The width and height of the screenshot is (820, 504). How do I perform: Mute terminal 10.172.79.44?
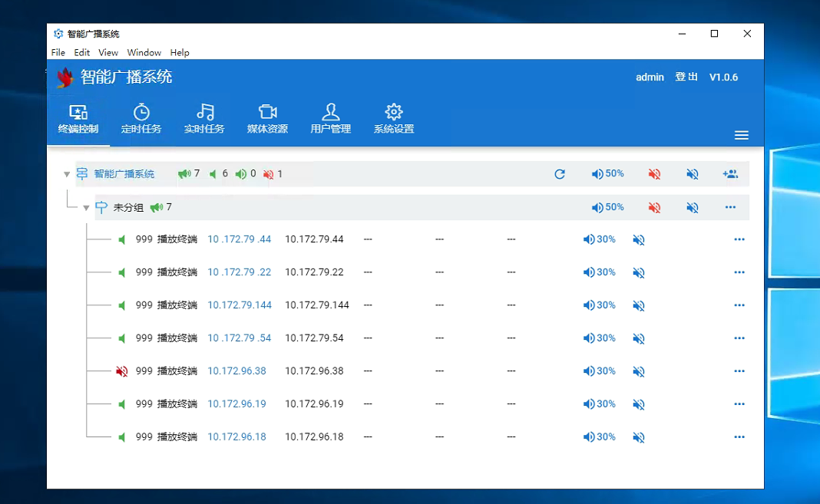[x=639, y=240]
